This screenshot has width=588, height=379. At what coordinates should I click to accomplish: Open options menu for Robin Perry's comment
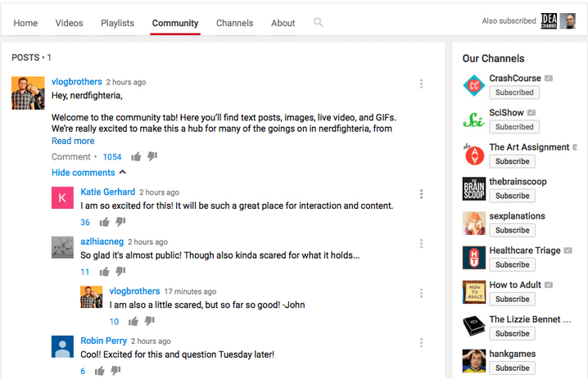[421, 343]
